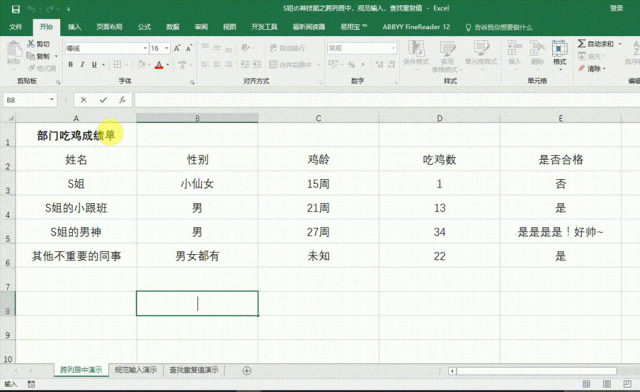The width and height of the screenshot is (640, 392).
Task: Switch to the Developer (开发工具) tab
Action: [x=264, y=27]
